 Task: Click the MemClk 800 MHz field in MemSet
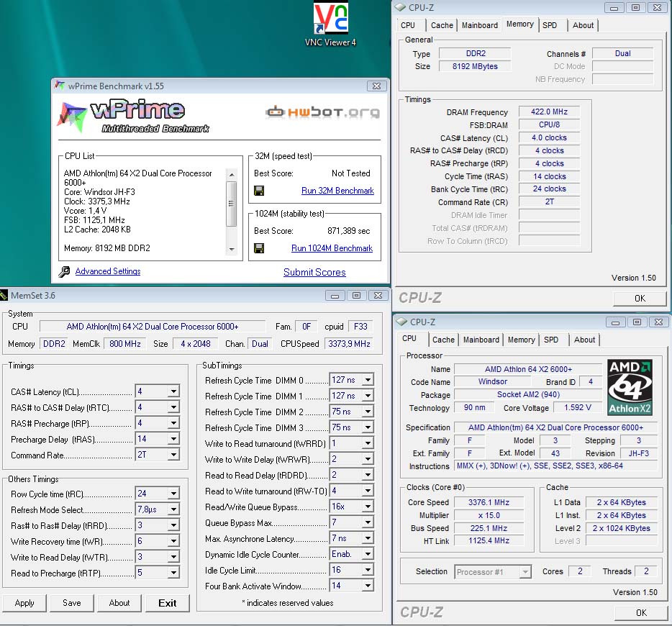pos(124,344)
